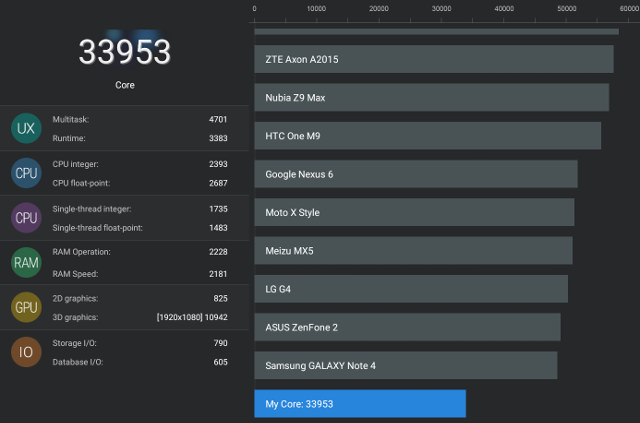The height and width of the screenshot is (423, 640).
Task: Click the Multitask: label
Action: click(71, 119)
